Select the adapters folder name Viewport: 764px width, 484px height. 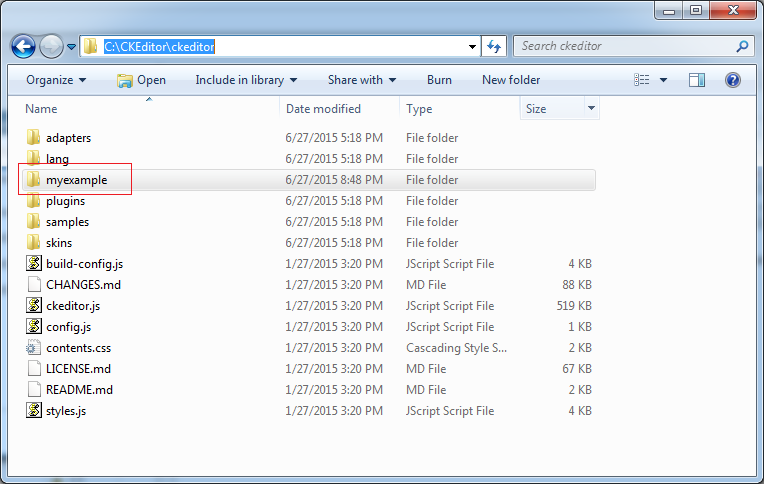tap(68, 138)
